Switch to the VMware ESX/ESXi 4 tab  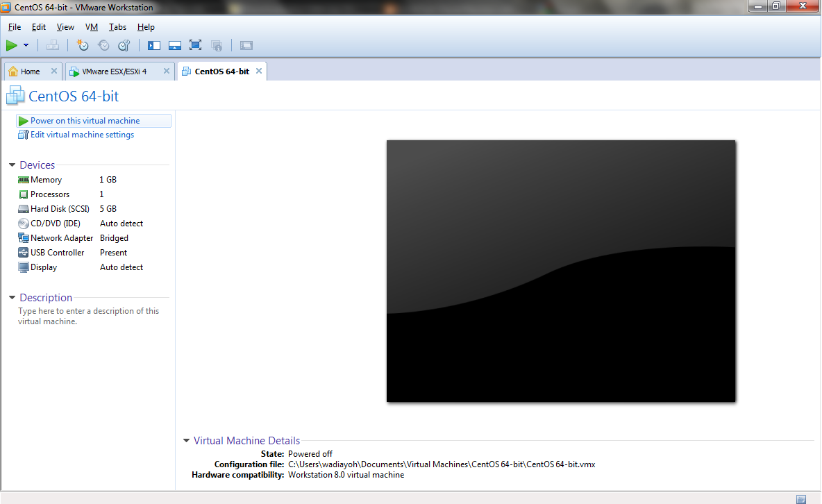[x=114, y=72]
